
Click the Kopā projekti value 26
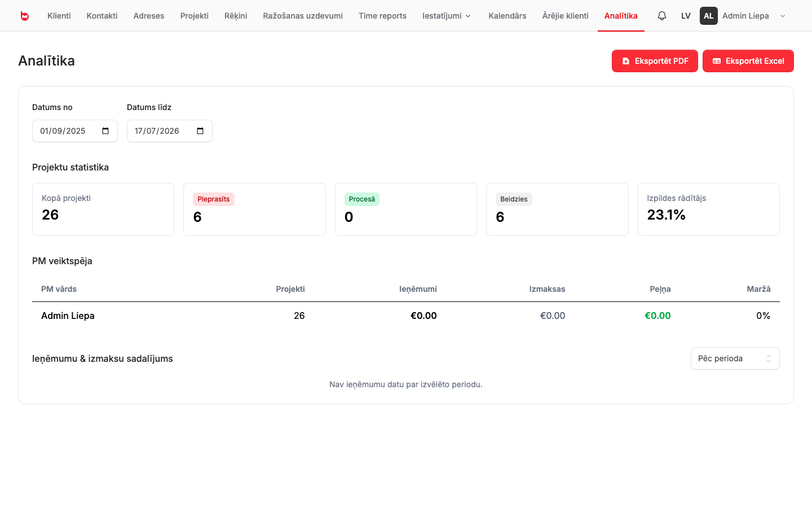(50, 214)
